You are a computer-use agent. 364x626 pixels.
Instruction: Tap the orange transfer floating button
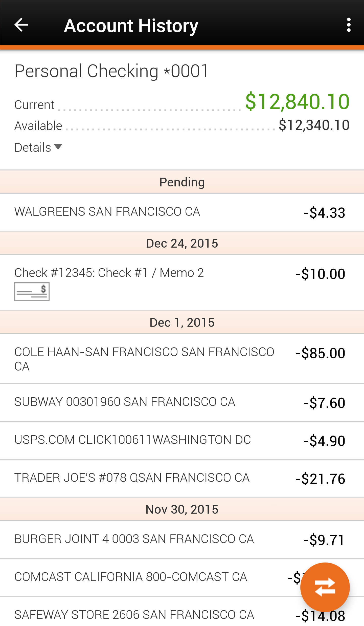(x=325, y=587)
